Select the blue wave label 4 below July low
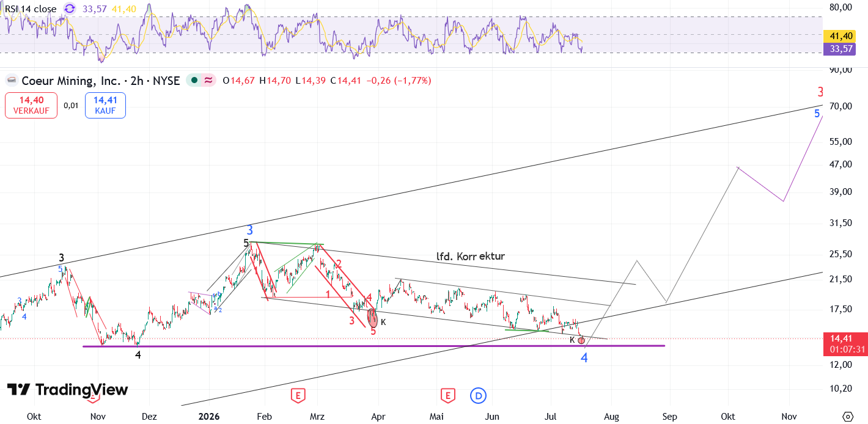This screenshot has height=424, width=868. click(x=584, y=358)
